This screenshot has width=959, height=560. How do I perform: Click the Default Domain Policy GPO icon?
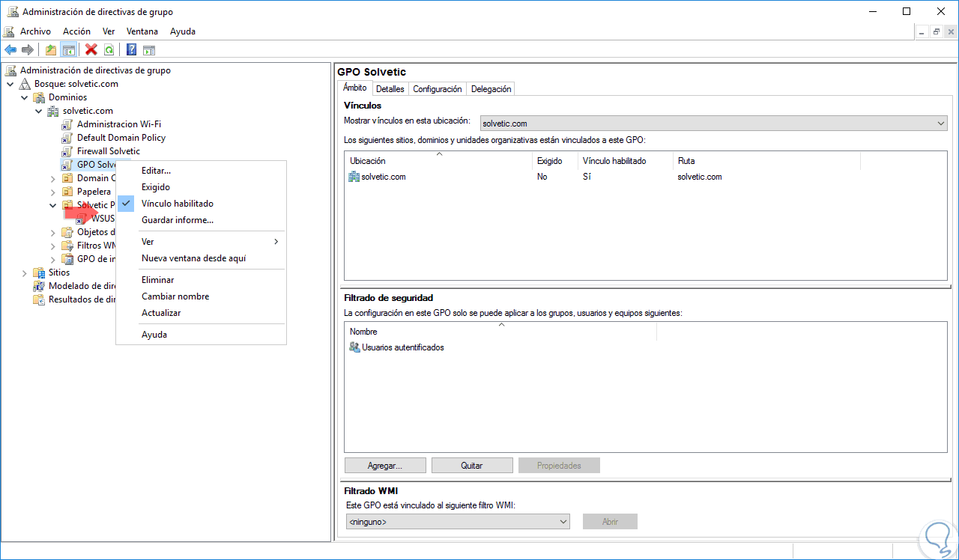pyautogui.click(x=67, y=138)
